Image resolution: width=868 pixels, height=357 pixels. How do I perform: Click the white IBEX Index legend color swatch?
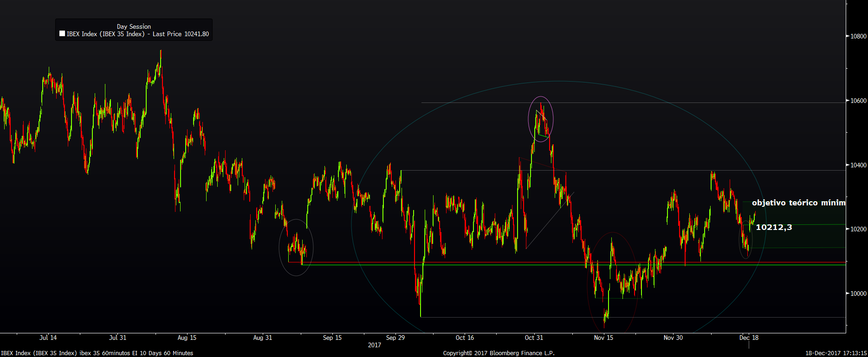pos(62,34)
